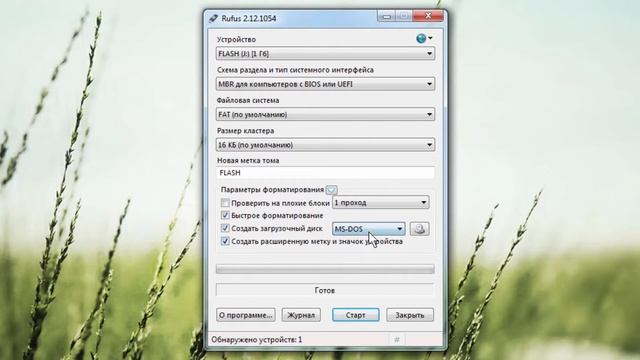Image resolution: width=640 pixels, height=360 pixels.
Task: Click the 'Устройство' label
Action: point(237,40)
